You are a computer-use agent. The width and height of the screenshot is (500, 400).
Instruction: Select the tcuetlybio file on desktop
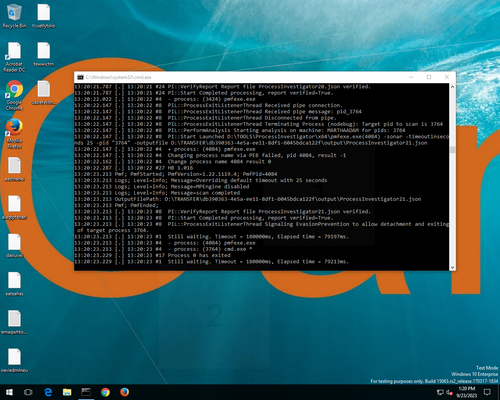tap(44, 16)
